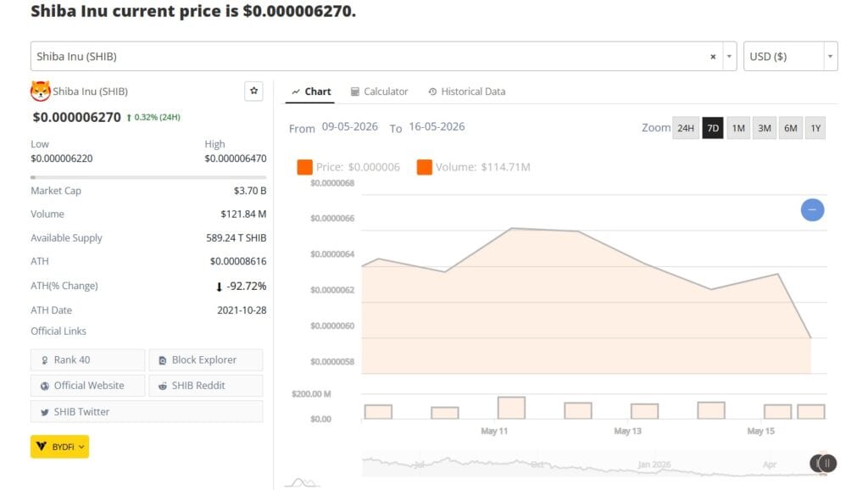Image resolution: width=868 pixels, height=490 pixels.
Task: Click the coin search field text
Action: [x=76, y=57]
